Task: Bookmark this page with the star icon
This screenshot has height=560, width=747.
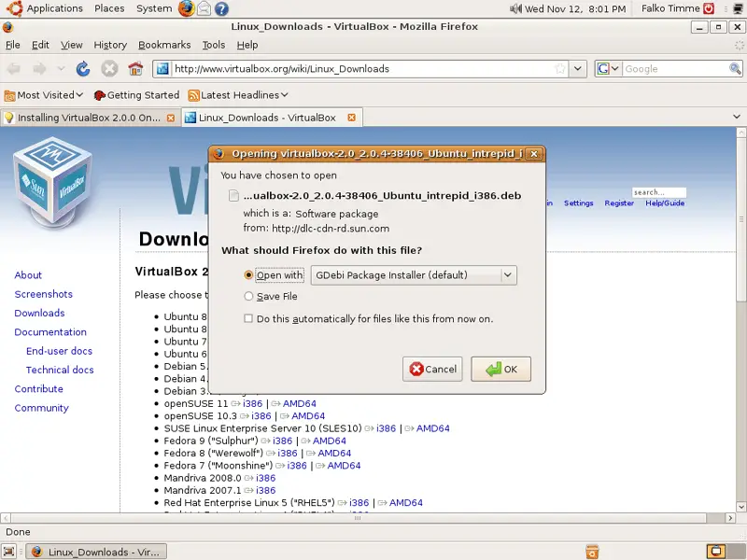Action: 560,69
